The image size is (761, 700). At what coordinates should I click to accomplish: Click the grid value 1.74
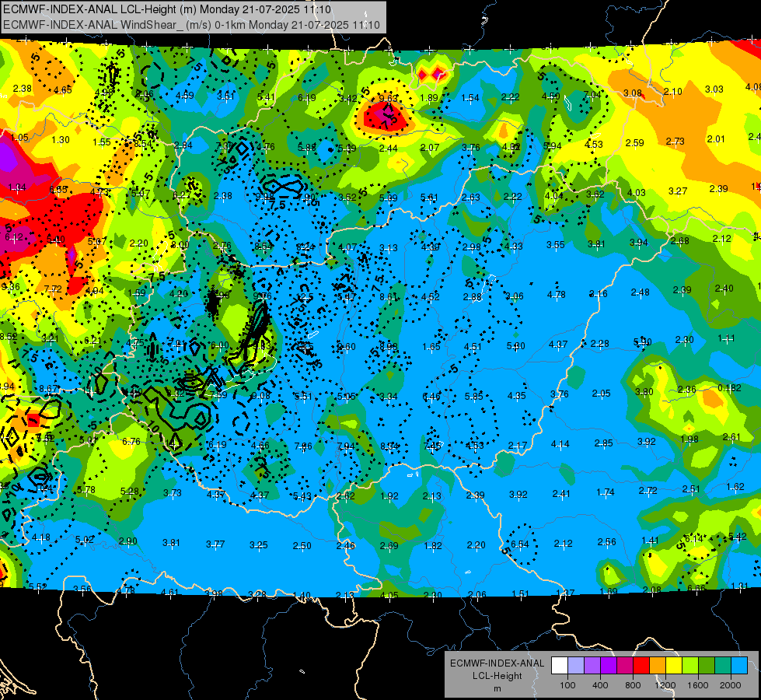click(x=606, y=492)
